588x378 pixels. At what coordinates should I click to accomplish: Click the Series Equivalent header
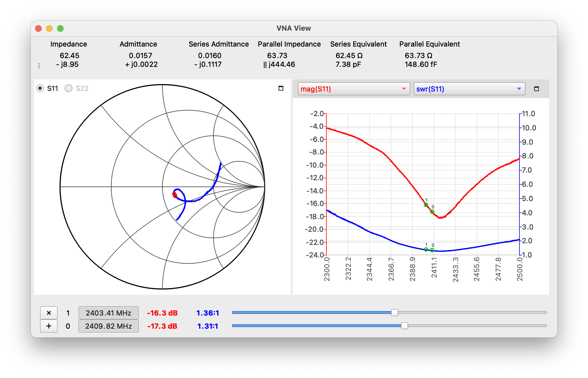click(x=358, y=44)
